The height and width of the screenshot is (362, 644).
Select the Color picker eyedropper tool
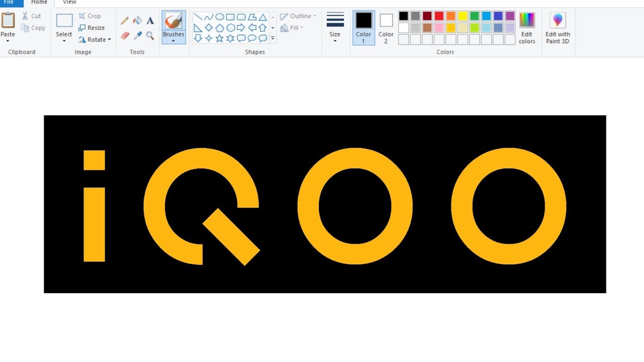tap(137, 36)
